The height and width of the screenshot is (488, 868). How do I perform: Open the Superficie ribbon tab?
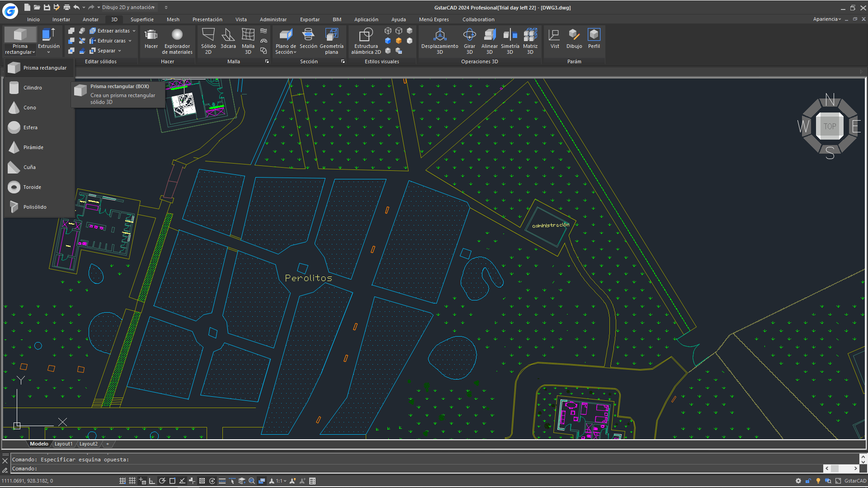click(x=142, y=19)
